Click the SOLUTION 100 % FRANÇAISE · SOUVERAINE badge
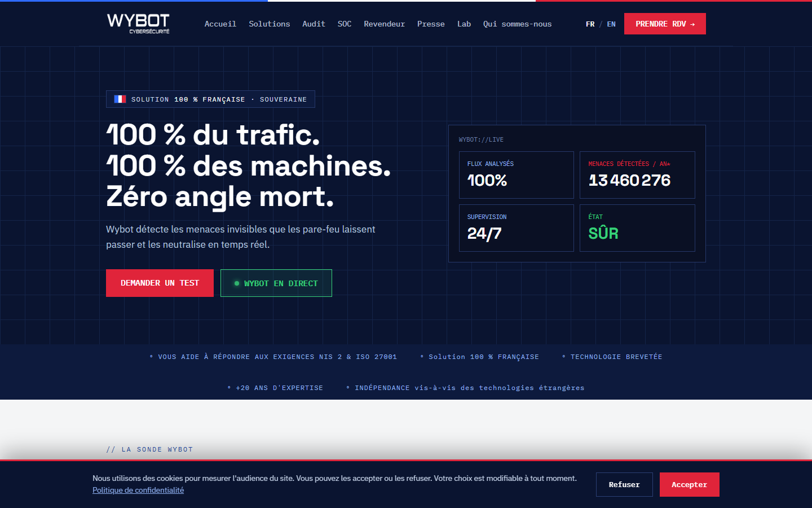 tap(210, 99)
